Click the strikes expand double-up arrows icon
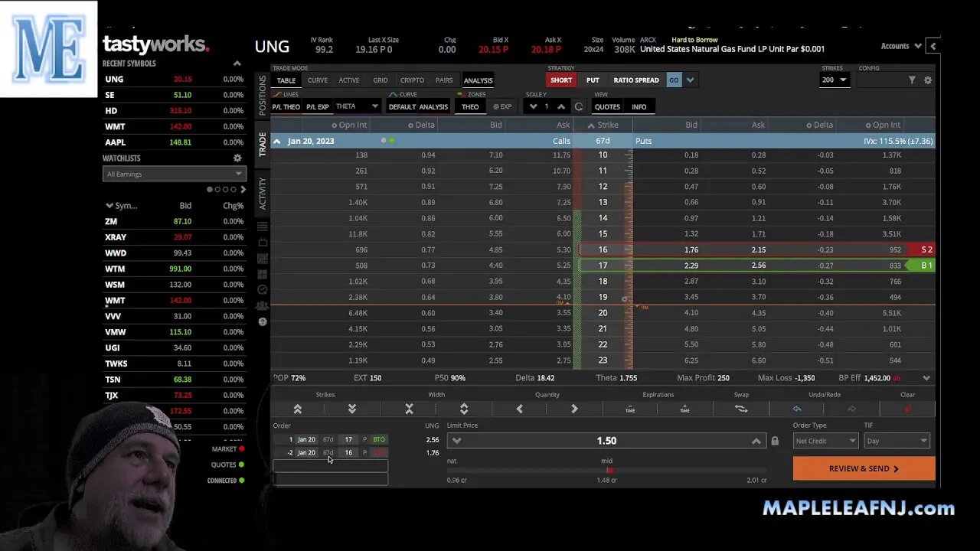This screenshot has height=551, width=980. [x=298, y=409]
